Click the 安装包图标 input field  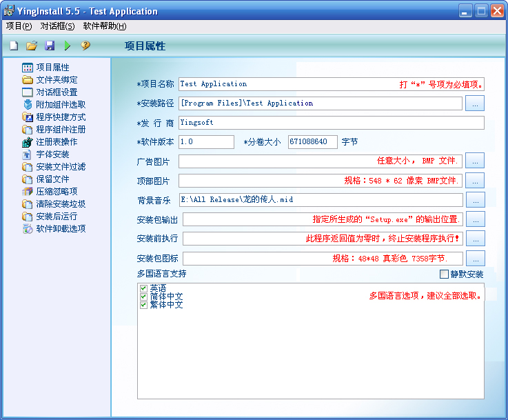click(323, 259)
